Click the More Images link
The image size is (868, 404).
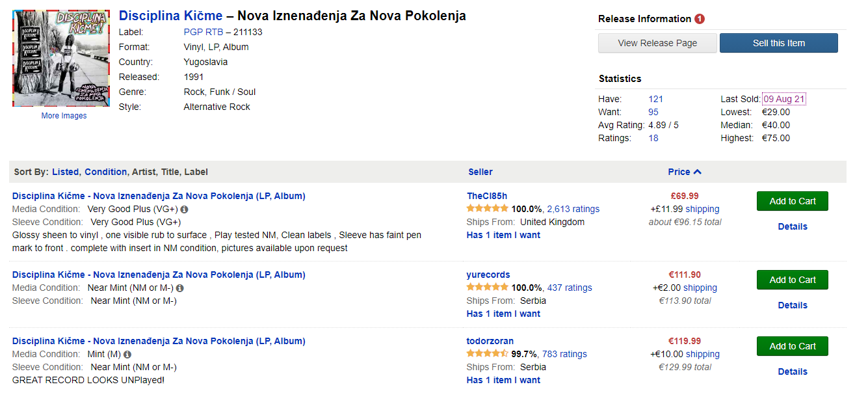click(x=64, y=116)
